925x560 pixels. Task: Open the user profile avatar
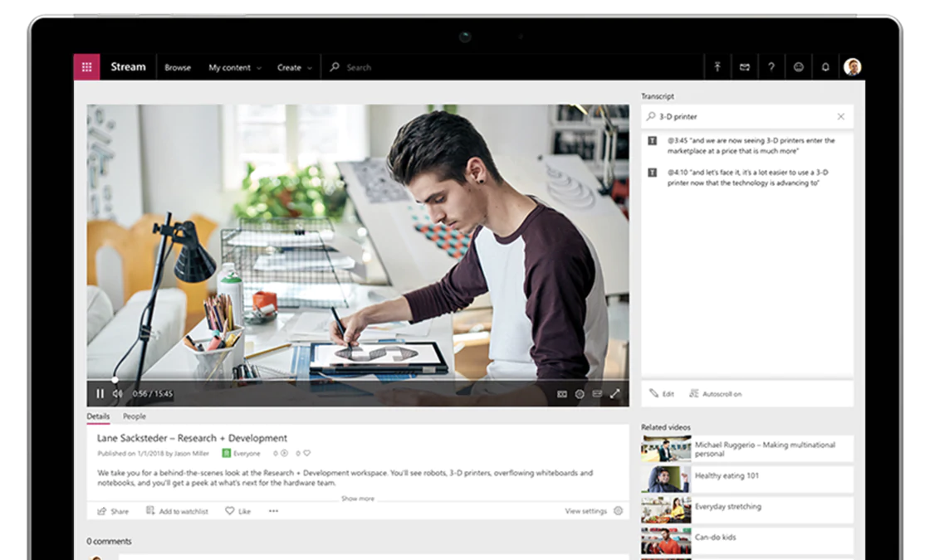point(853,67)
